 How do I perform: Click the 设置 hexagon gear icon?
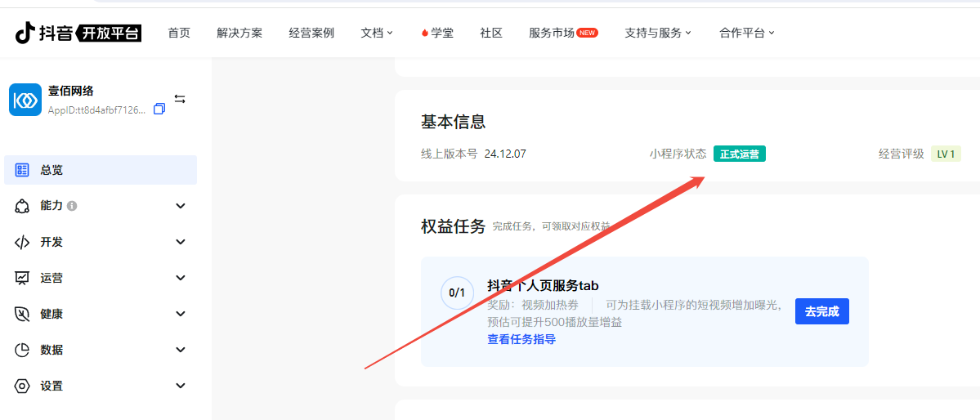pos(23,386)
